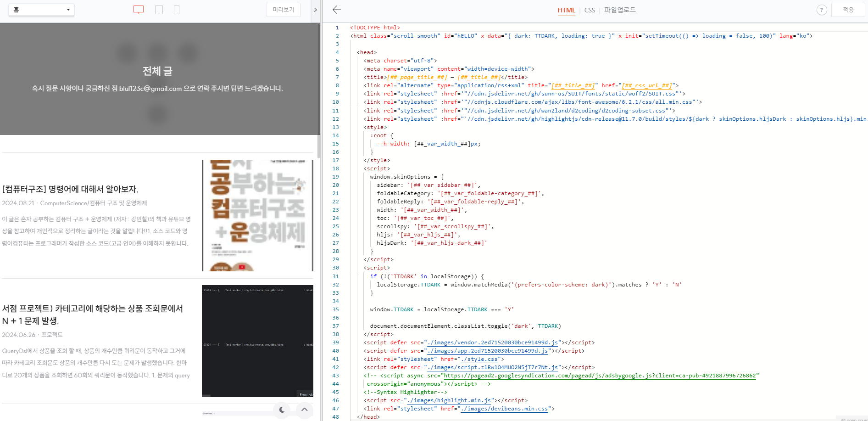Viewport: 868px width, 421px height.
Task: Collapse the preview panel with the chevron arrow
Action: coord(315,10)
